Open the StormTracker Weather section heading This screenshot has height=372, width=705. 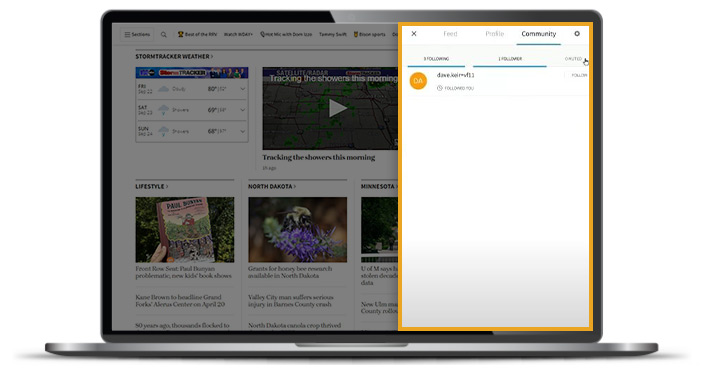pos(174,57)
